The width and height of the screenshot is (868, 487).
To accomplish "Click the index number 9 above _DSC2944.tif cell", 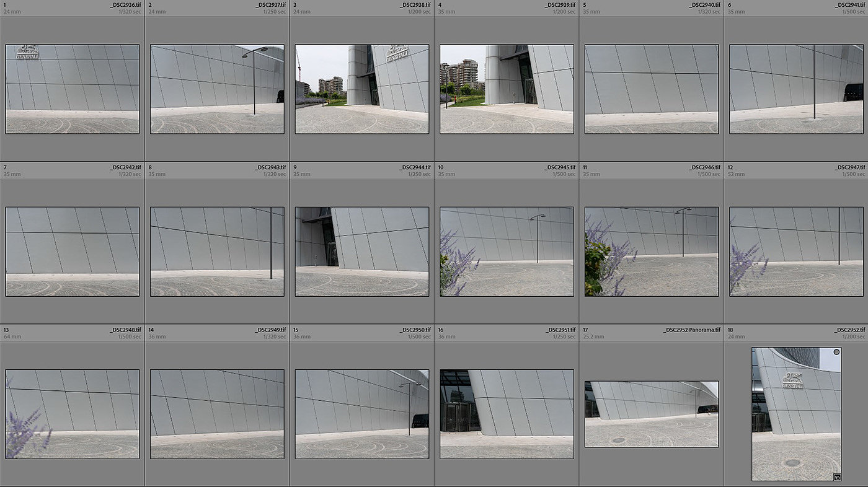I will (294, 167).
